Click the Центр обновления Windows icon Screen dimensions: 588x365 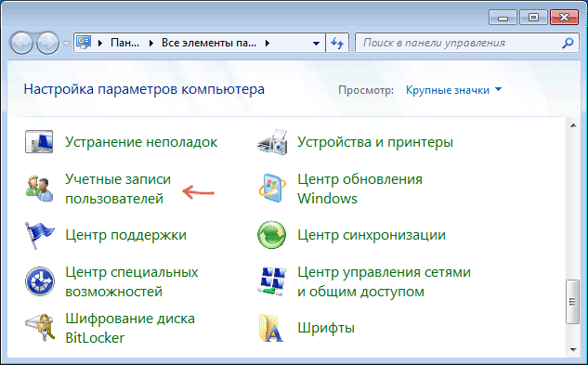click(272, 189)
